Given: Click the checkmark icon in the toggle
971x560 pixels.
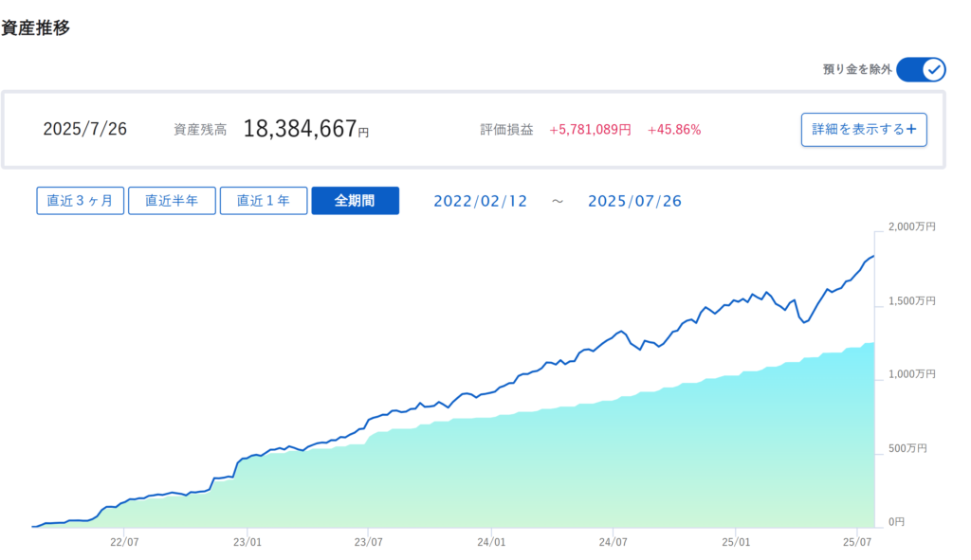Looking at the screenshot, I should click(934, 69).
